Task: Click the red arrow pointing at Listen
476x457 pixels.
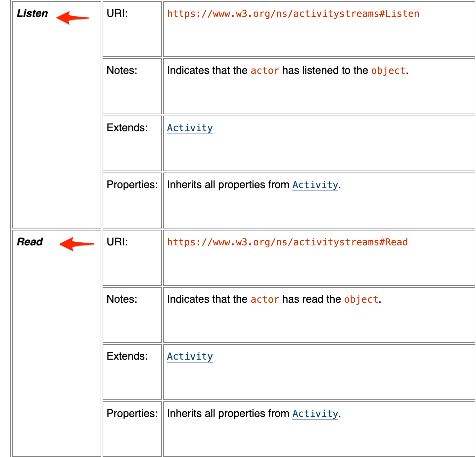Action: (x=72, y=17)
